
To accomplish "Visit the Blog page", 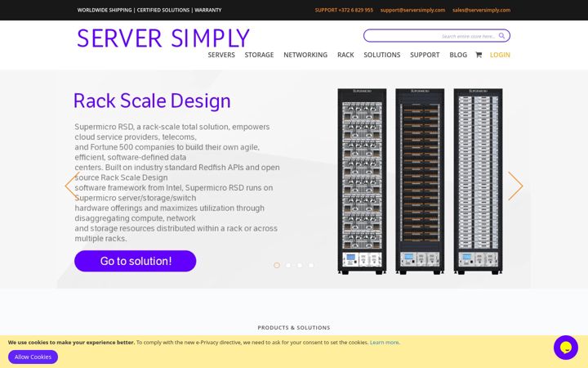I will click(458, 55).
